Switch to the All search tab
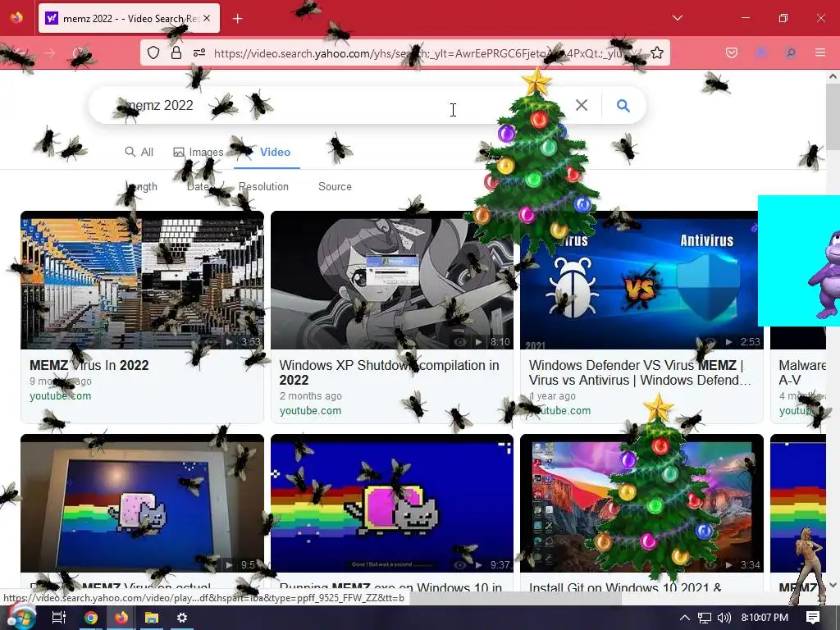The image size is (840, 630). [x=139, y=152]
